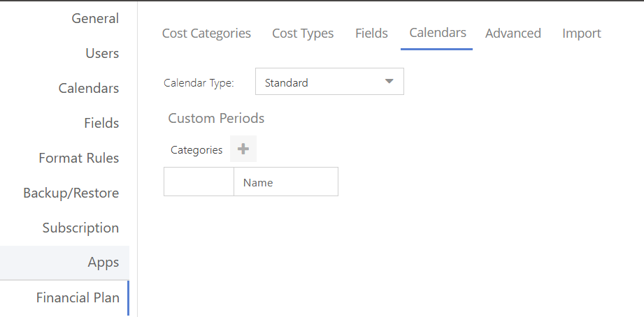The width and height of the screenshot is (644, 317).
Task: Select the Calendars tab at the top
Action: pos(438,32)
